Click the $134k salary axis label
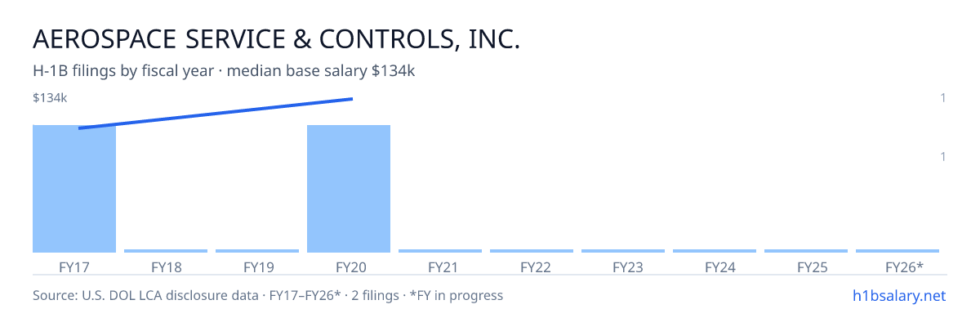 50,98
